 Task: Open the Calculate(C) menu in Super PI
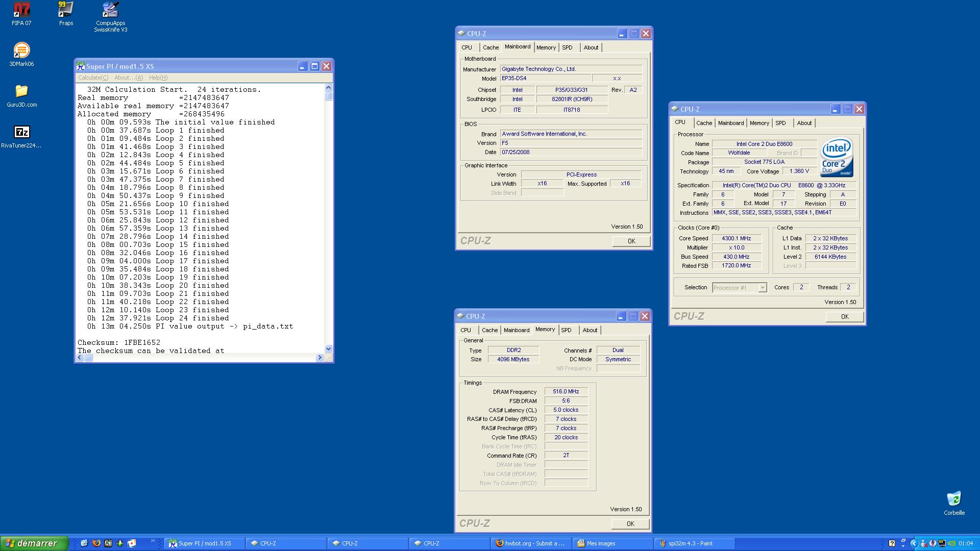(93, 78)
